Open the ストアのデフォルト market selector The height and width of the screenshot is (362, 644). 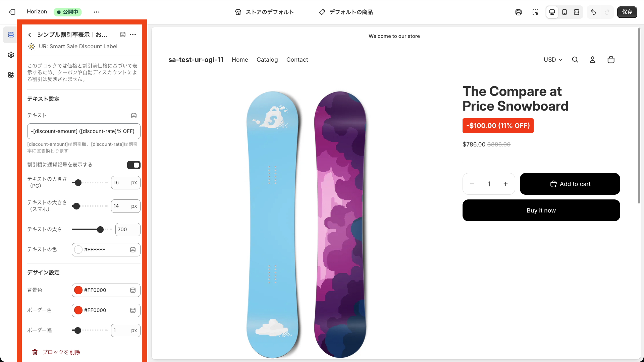[264, 12]
